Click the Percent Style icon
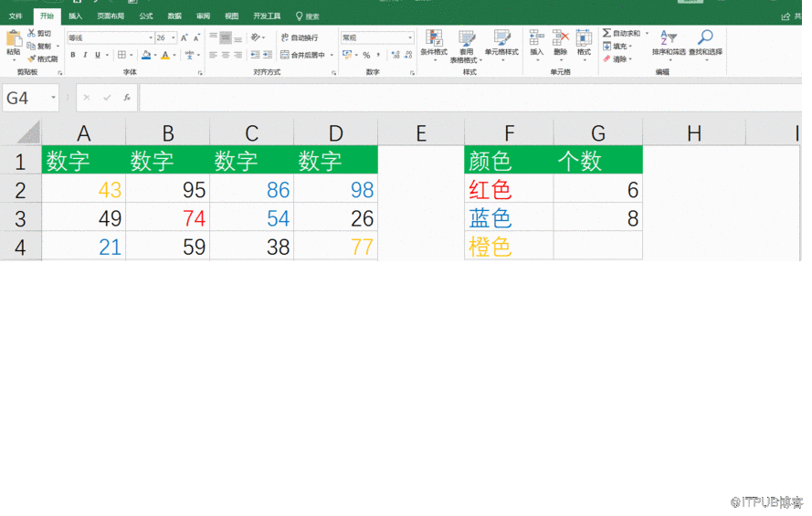Image resolution: width=812 pixels, height=516 pixels. coord(366,55)
